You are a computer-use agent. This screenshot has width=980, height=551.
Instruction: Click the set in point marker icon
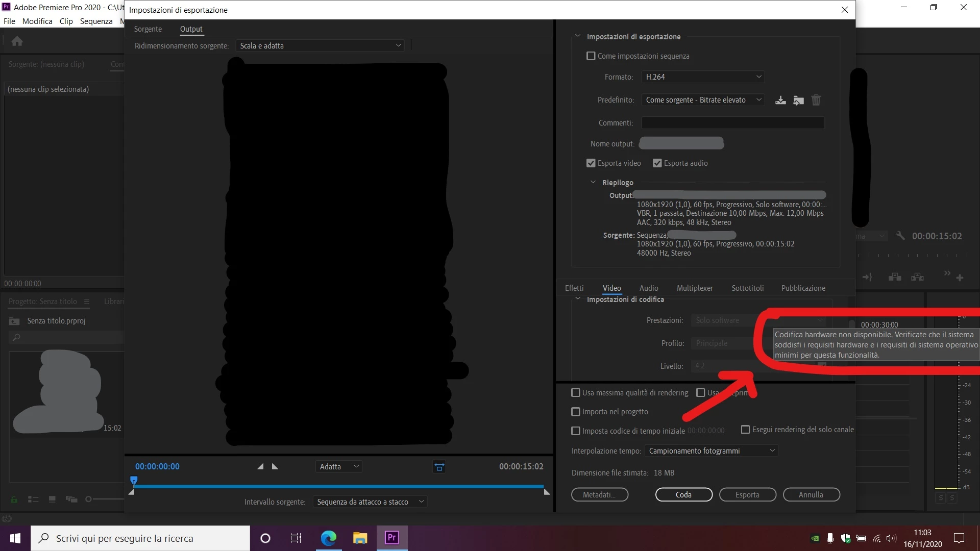pos(260,466)
